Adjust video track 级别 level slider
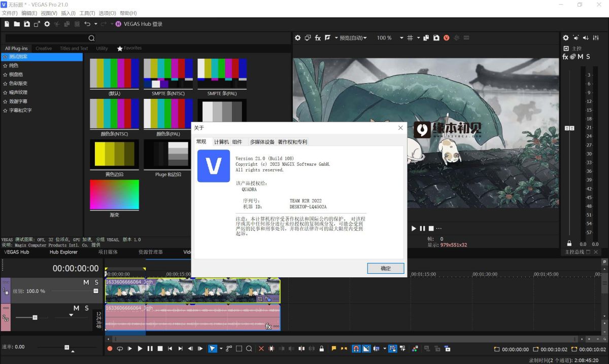 point(96,291)
